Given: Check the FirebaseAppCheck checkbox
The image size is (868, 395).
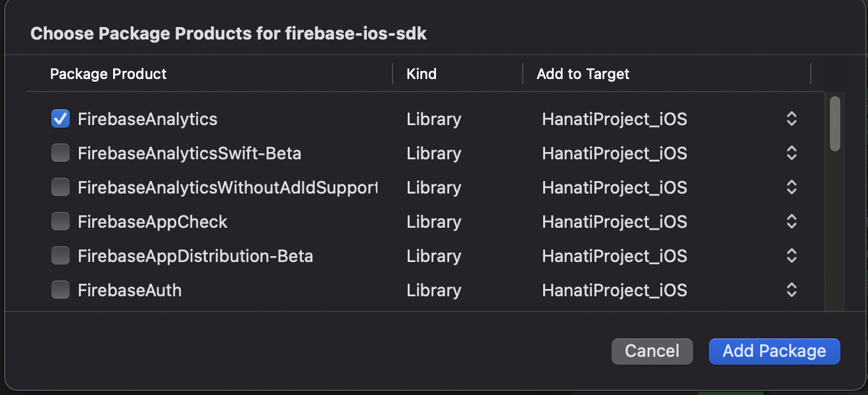Looking at the screenshot, I should (x=60, y=222).
